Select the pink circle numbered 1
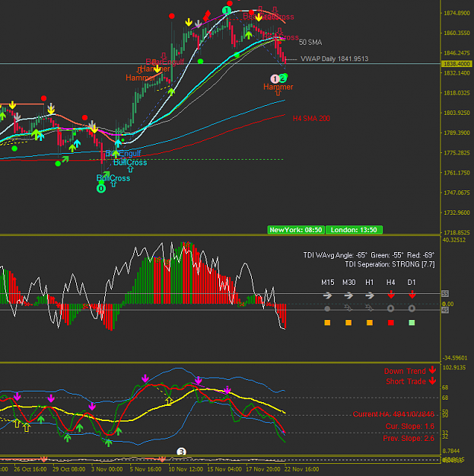 [x=275, y=79]
